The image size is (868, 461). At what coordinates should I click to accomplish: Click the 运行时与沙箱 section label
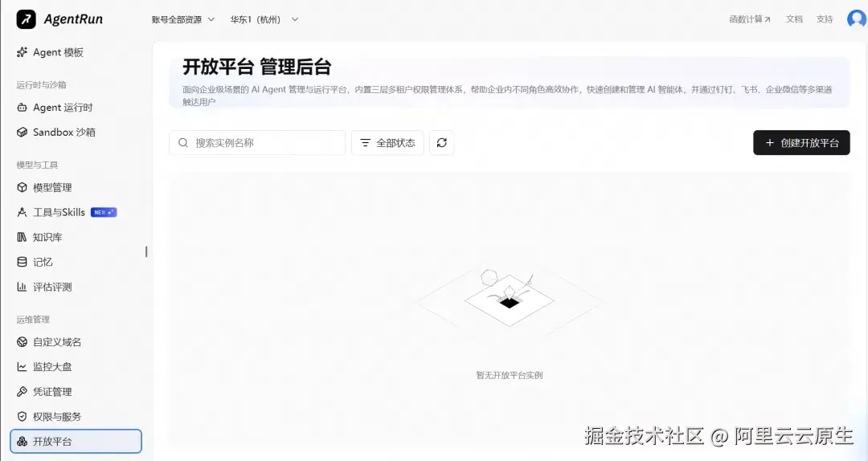42,84
